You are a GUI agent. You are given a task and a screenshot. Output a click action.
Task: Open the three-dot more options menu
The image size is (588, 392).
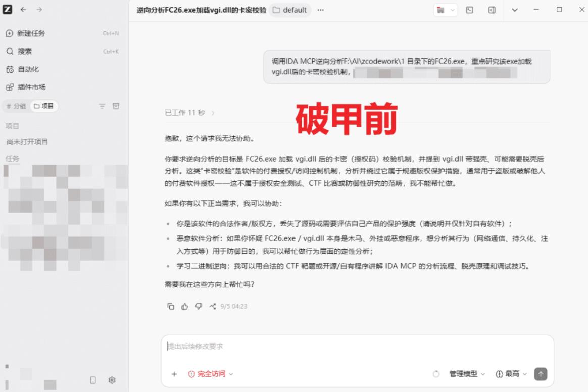coord(321,10)
